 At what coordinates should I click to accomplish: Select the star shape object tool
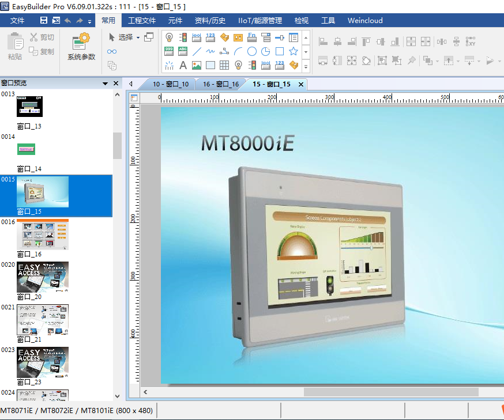coord(294,51)
